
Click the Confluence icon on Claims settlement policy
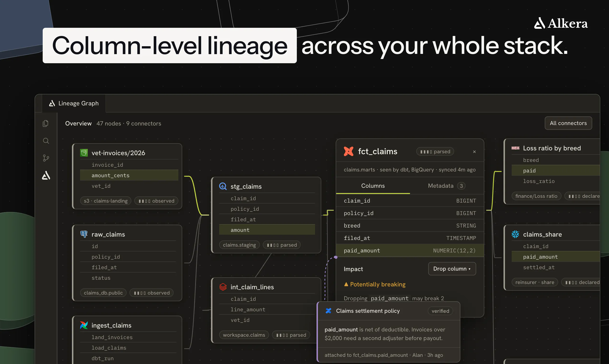328,311
